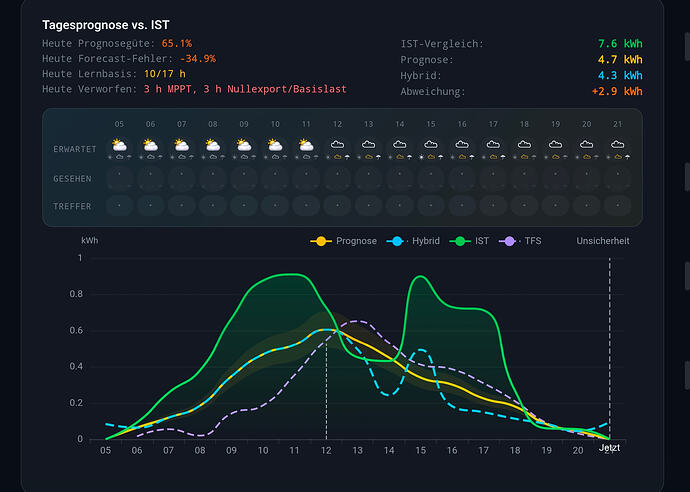
Task: Click the TREFFER cell for hour 17
Action: [x=493, y=206]
